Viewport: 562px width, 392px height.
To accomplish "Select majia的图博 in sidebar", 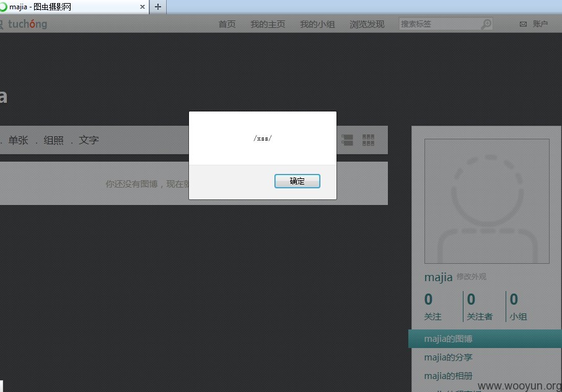I will (485, 339).
